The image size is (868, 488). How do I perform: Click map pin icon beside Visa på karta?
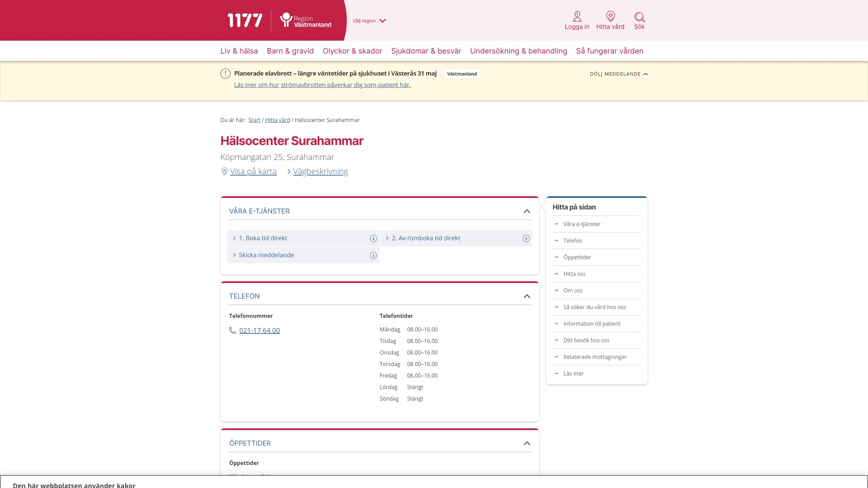(224, 171)
